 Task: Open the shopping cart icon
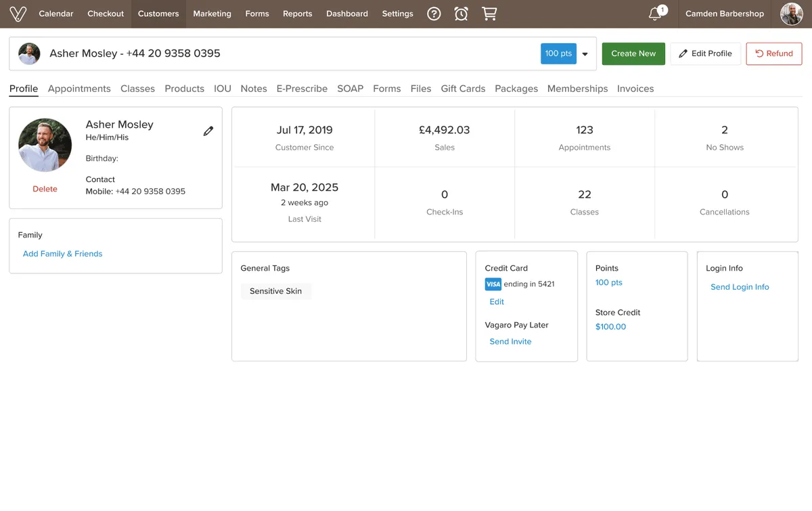click(x=489, y=14)
